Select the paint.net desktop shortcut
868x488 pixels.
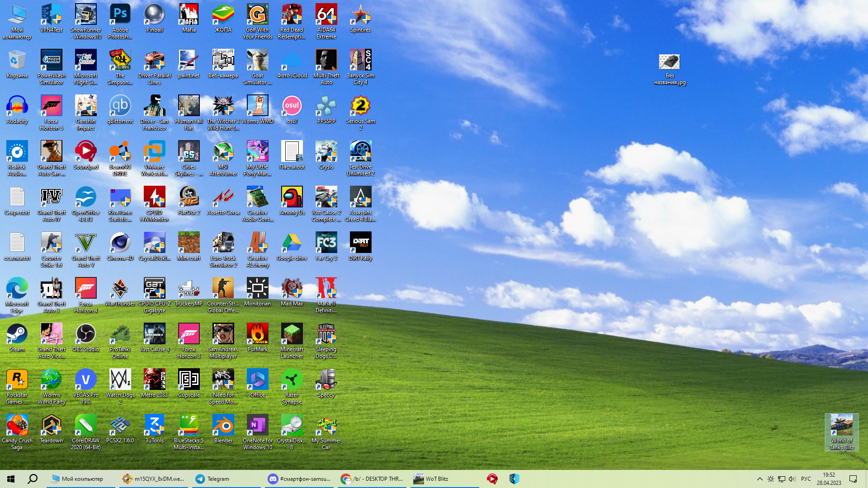[x=189, y=64]
